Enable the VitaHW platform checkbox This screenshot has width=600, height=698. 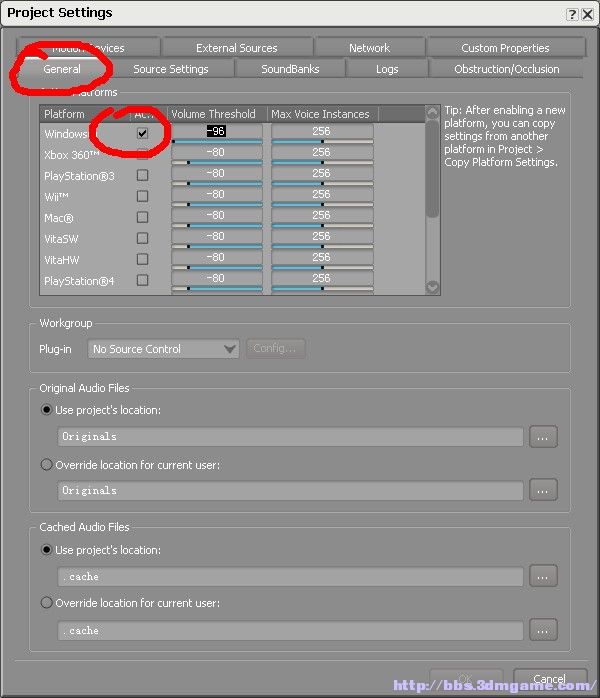coord(142,259)
